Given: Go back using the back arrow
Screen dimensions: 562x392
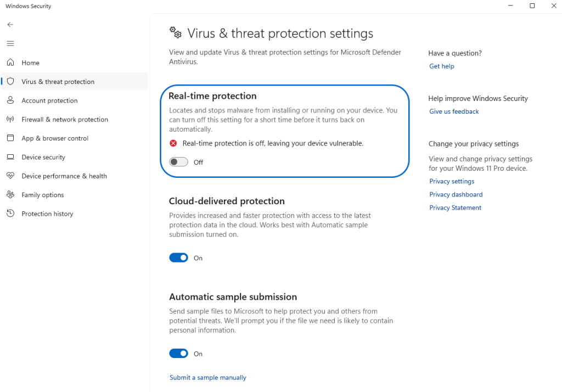Looking at the screenshot, I should (10, 25).
